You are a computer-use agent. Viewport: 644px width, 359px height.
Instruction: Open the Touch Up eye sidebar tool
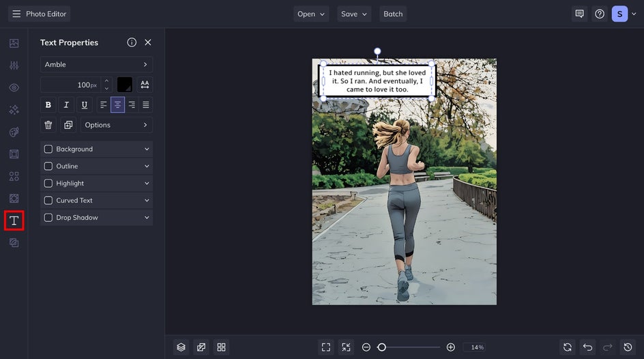point(14,87)
